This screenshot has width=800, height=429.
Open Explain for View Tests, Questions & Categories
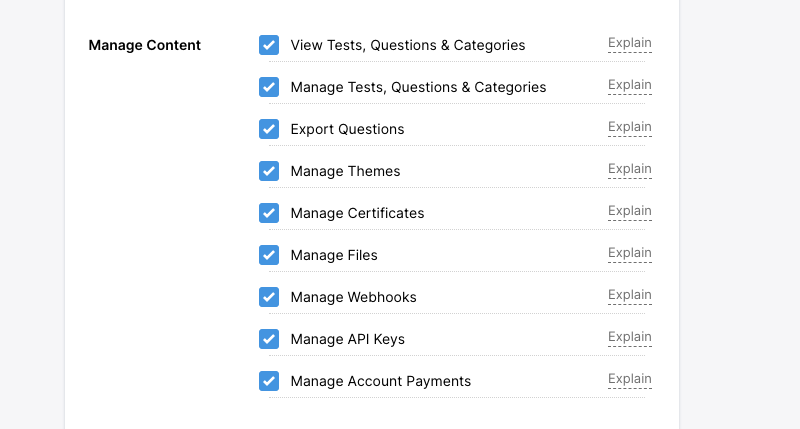pyautogui.click(x=629, y=43)
